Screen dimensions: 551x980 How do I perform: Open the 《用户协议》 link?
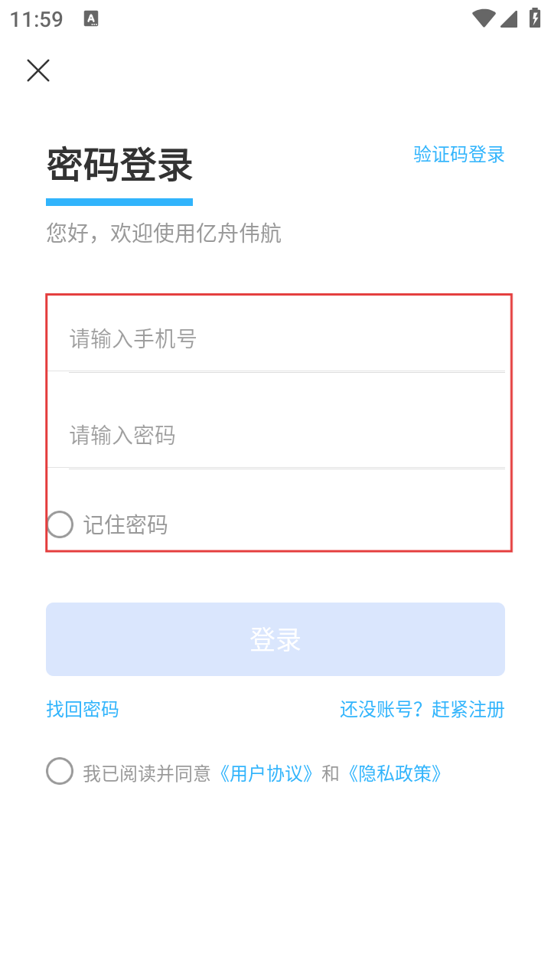[x=266, y=773]
